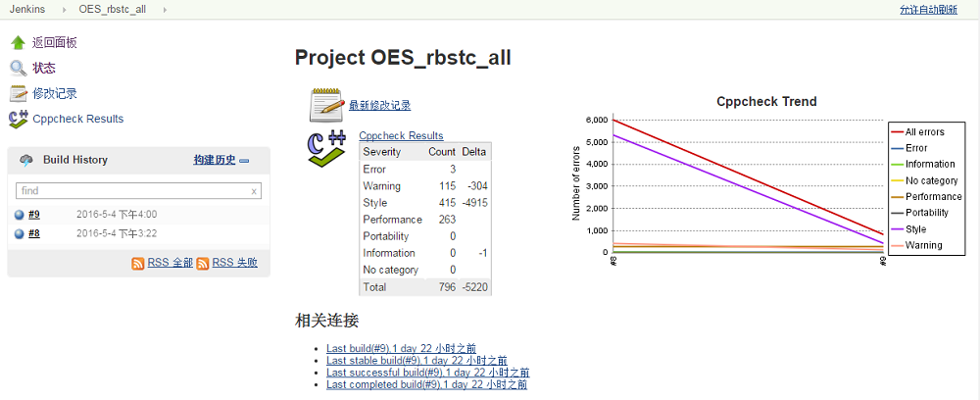This screenshot has height=400, width=980.
Task: Open 修改记录 sidebar link
Action: [55, 94]
